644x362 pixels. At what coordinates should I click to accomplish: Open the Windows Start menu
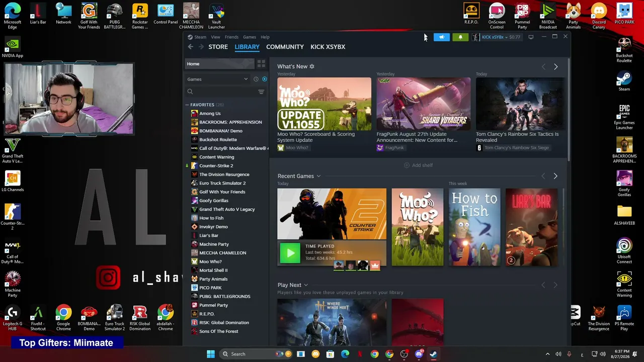211,354
